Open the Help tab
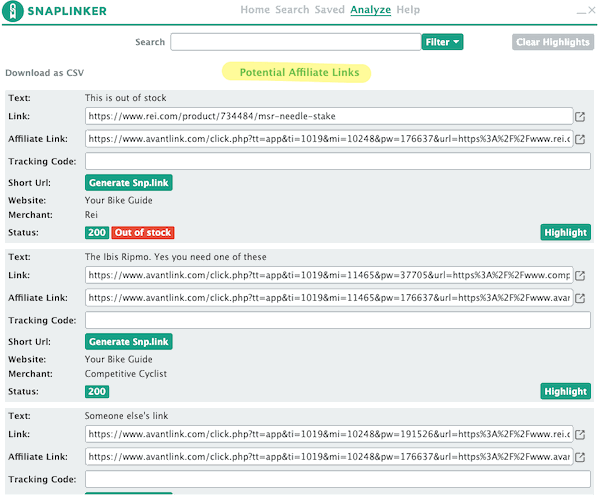The image size is (600, 497). tap(408, 10)
